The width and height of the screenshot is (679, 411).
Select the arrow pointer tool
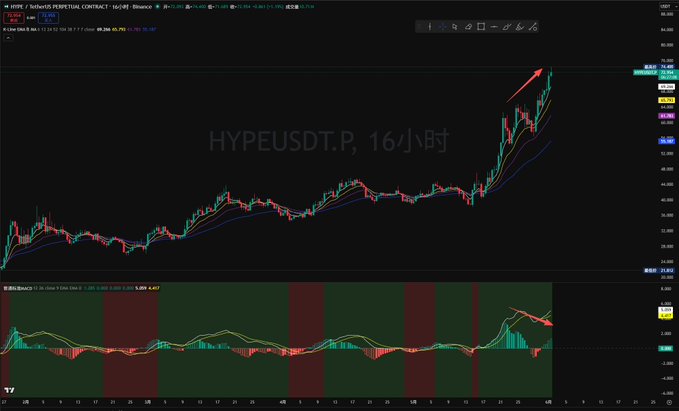pos(455,27)
